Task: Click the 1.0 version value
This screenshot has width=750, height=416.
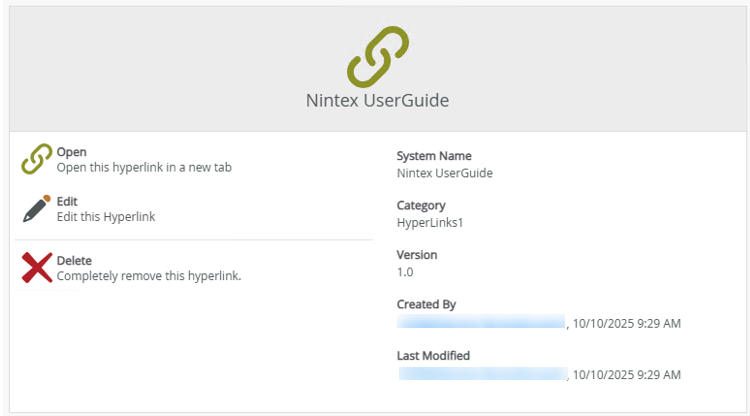Action: coord(405,271)
